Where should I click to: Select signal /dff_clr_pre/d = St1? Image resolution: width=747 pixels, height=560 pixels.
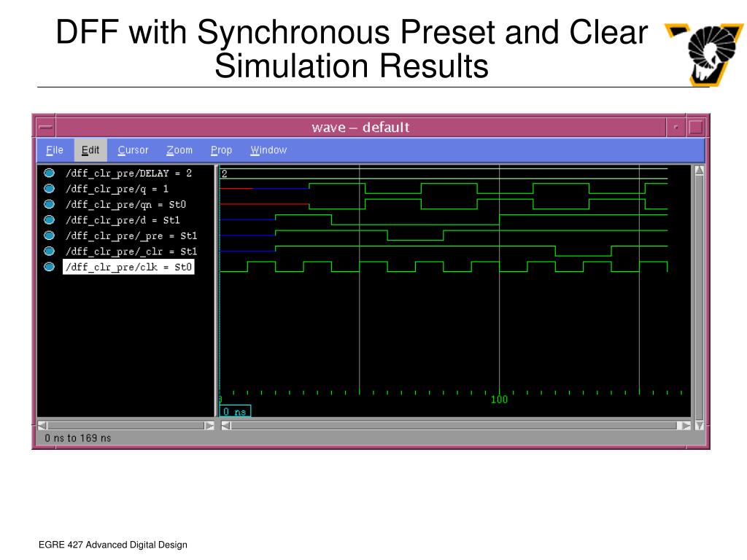pos(123,220)
